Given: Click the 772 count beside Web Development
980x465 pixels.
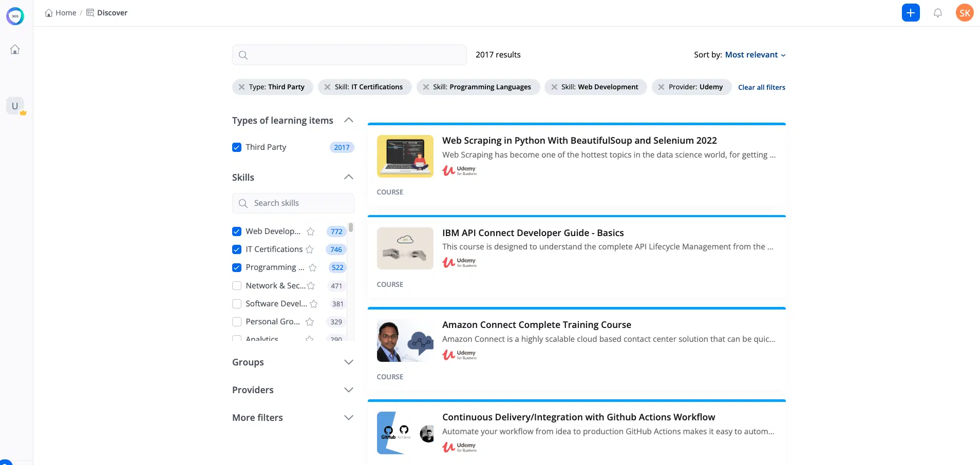Looking at the screenshot, I should coord(336,231).
